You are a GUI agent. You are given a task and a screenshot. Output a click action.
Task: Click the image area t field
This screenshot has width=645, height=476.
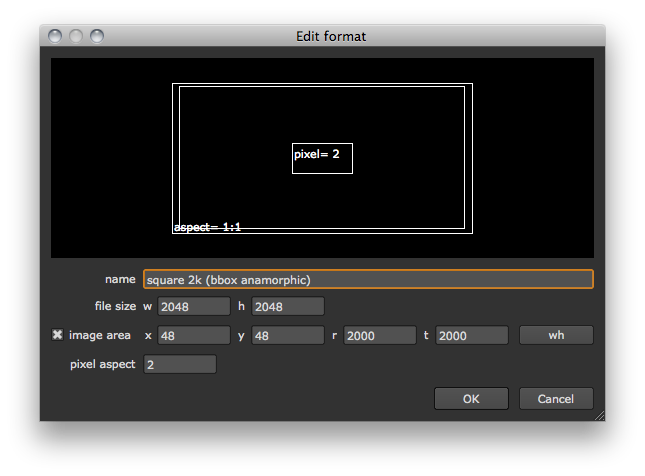(x=472, y=335)
